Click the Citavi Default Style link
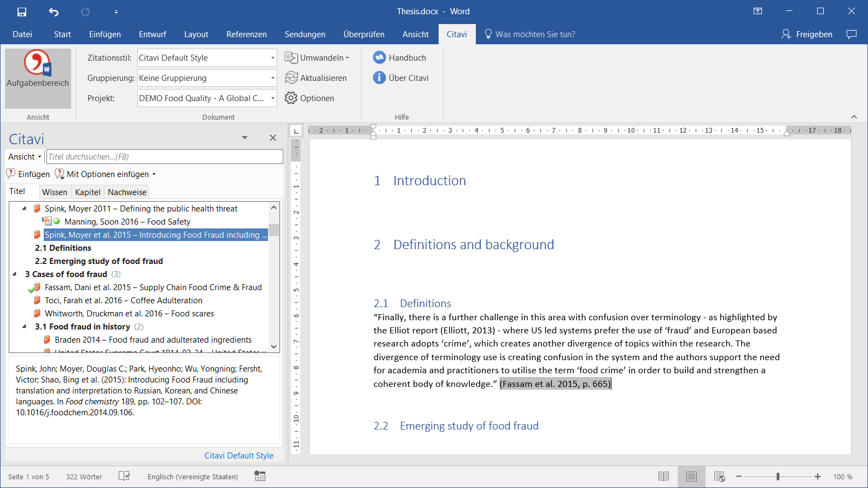The width and height of the screenshot is (868, 488). pos(239,456)
